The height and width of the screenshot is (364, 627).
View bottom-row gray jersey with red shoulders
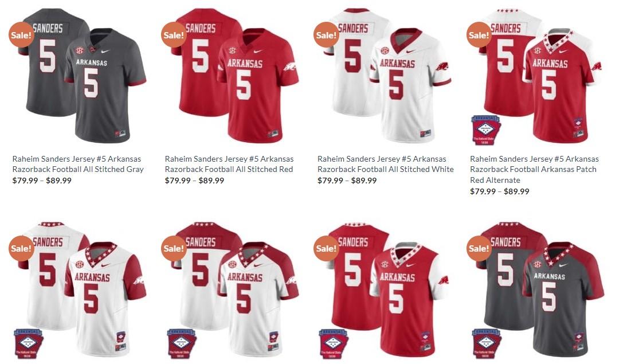pos(536,289)
